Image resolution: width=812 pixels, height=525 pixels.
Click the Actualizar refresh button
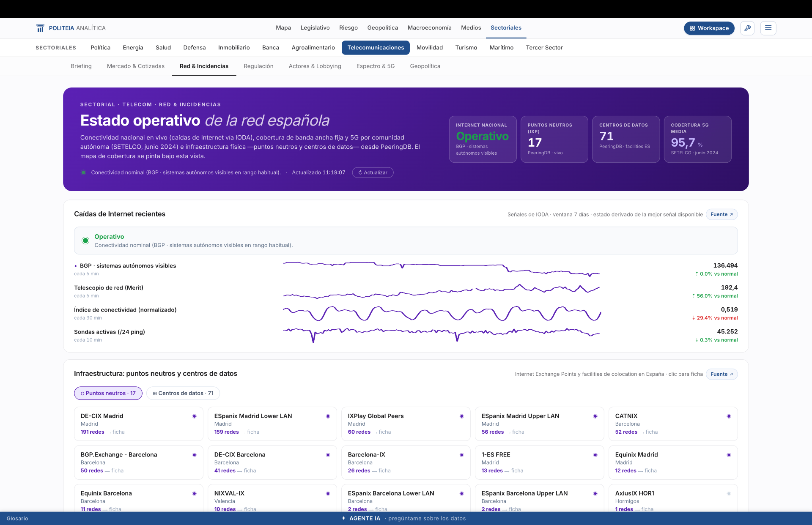[x=373, y=172]
